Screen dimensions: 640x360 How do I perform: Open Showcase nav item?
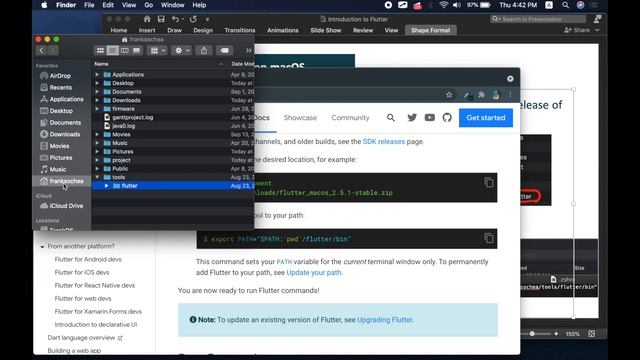coord(300,118)
